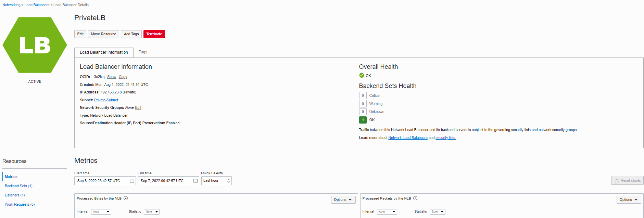
Task: Click the red Terminate button
Action: pos(154,34)
